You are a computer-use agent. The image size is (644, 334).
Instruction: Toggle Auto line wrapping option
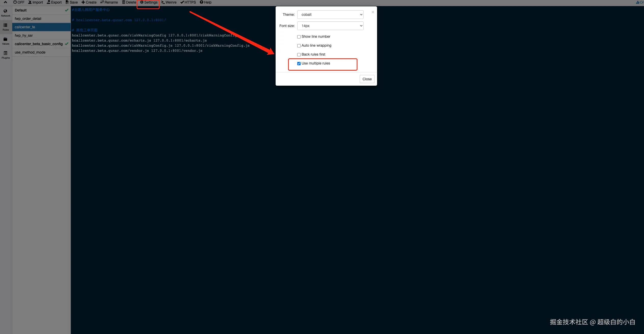[x=299, y=46]
